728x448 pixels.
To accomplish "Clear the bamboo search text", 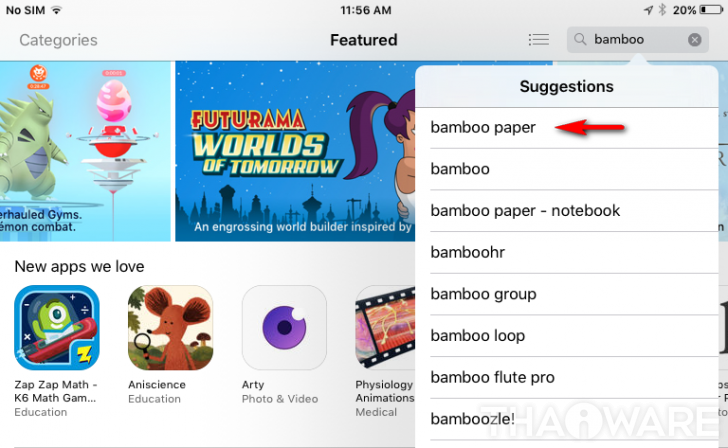I will 695,40.
